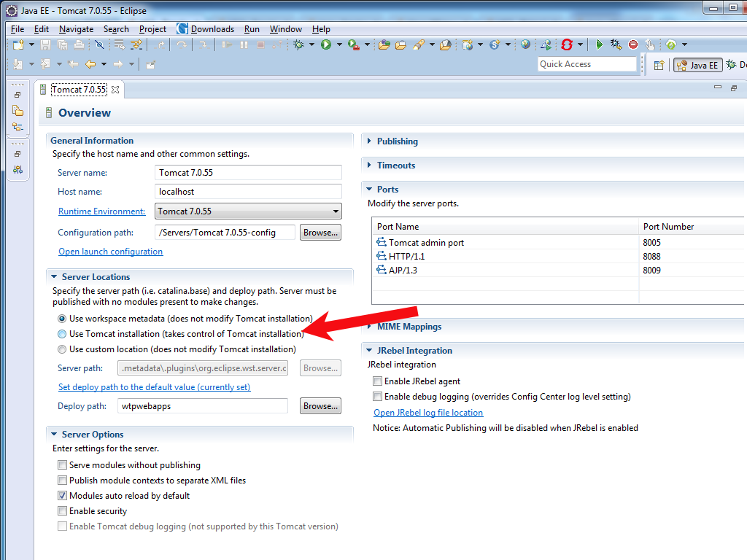The height and width of the screenshot is (560, 747).
Task: Select Use Tomcat installation radio button
Action: click(x=62, y=334)
